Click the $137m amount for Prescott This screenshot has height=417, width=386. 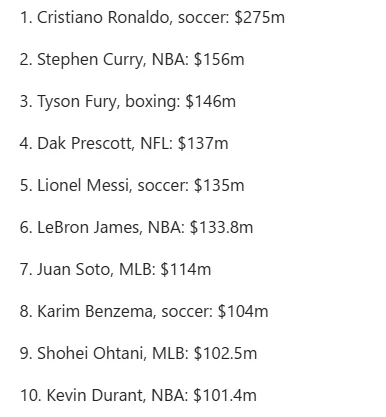[x=203, y=143]
